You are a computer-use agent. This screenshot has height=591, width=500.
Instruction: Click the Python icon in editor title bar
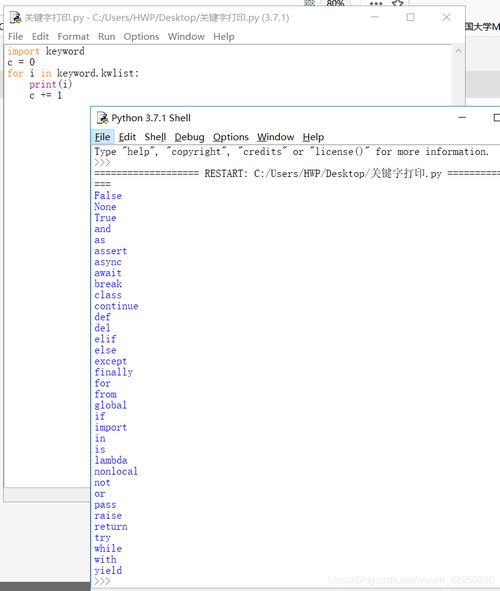[15, 18]
